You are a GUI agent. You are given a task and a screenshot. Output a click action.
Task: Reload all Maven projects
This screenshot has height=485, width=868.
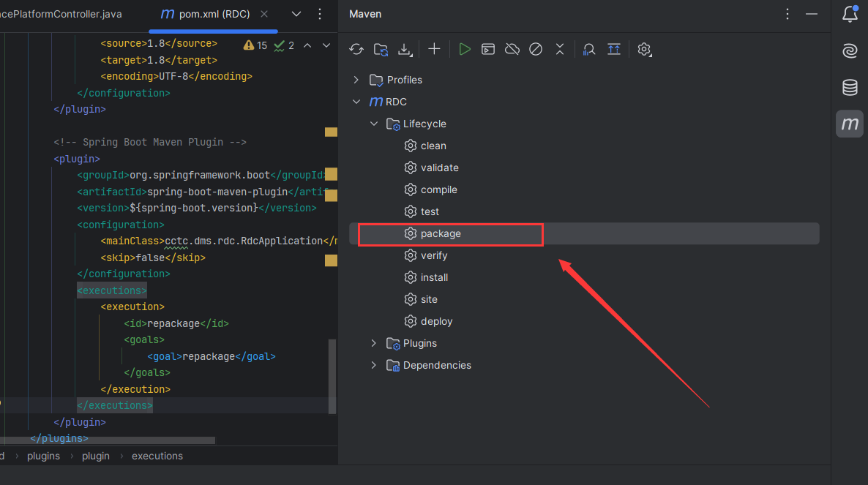(x=356, y=49)
